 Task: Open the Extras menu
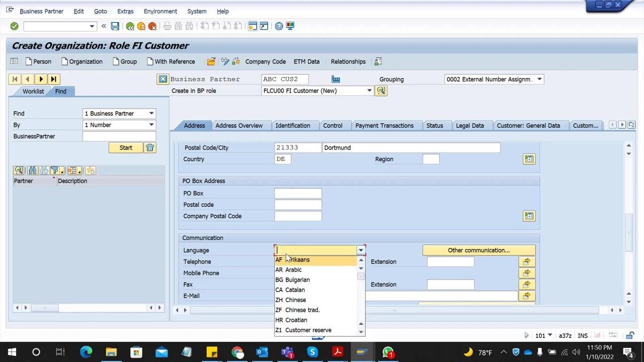click(x=125, y=11)
